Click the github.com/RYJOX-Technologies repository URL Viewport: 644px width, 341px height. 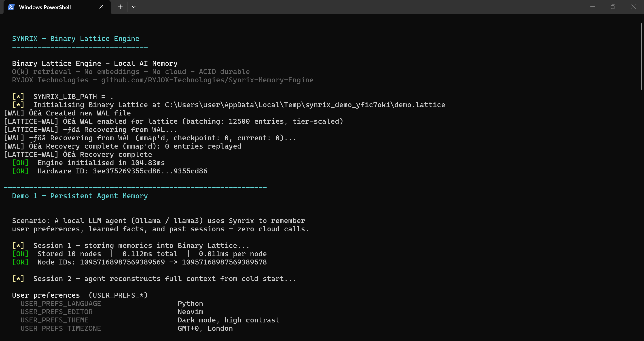[x=207, y=80]
